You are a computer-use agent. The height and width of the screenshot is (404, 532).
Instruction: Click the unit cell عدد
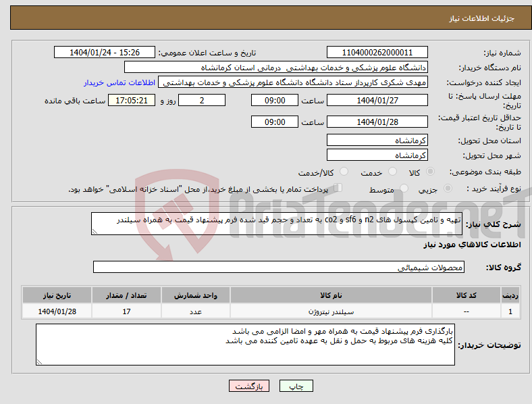tap(196, 311)
